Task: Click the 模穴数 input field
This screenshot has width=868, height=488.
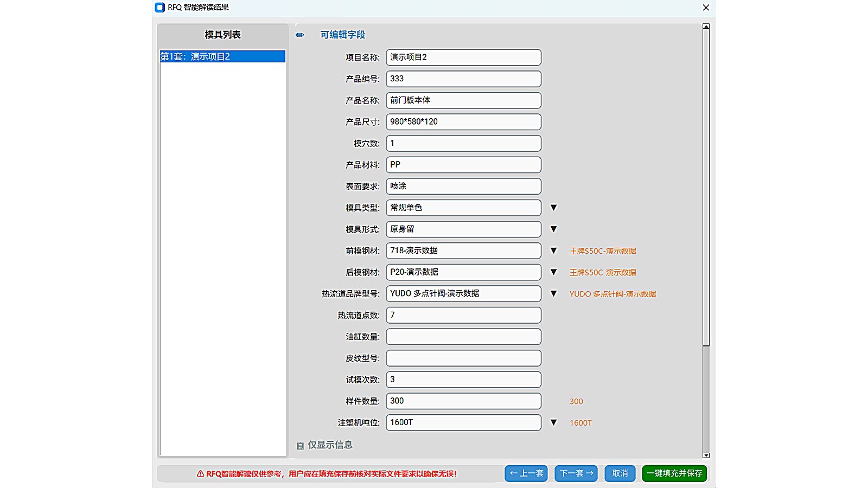Action: pos(464,143)
